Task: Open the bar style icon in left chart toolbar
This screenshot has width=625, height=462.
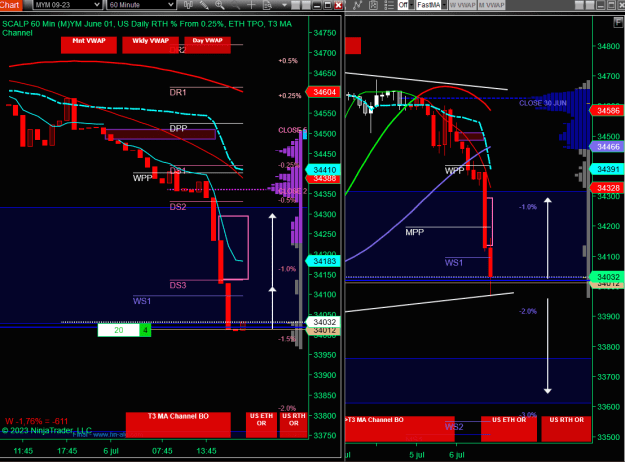Action: (x=189, y=5)
